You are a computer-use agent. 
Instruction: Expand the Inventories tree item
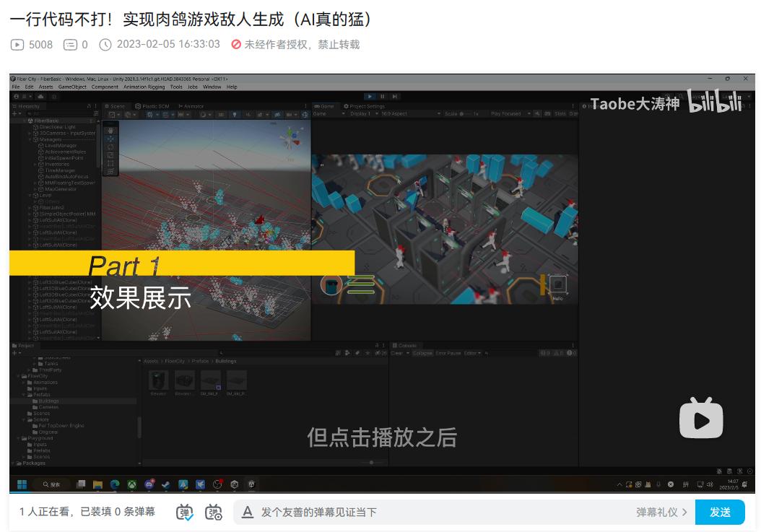pos(35,165)
